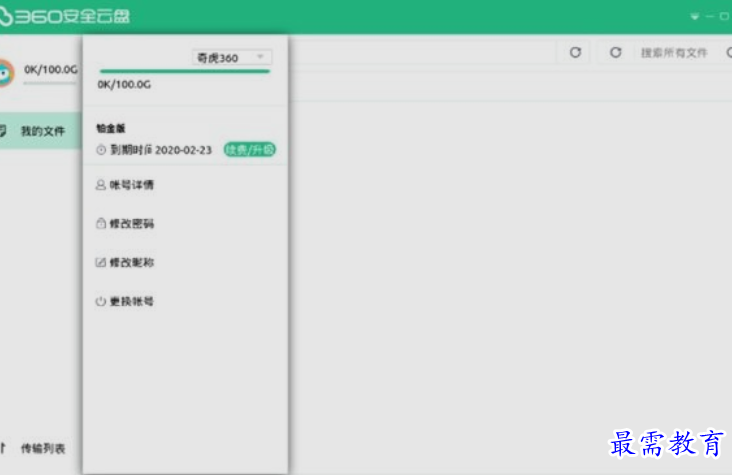
Task: Click the 0K/100.0G text in popup
Action: (x=124, y=85)
